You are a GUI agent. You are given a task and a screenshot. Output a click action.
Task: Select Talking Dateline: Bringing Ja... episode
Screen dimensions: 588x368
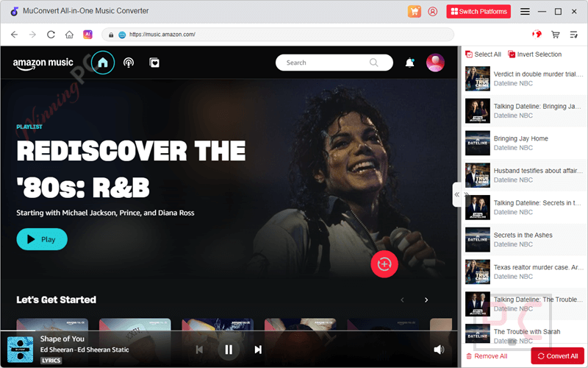point(524,111)
